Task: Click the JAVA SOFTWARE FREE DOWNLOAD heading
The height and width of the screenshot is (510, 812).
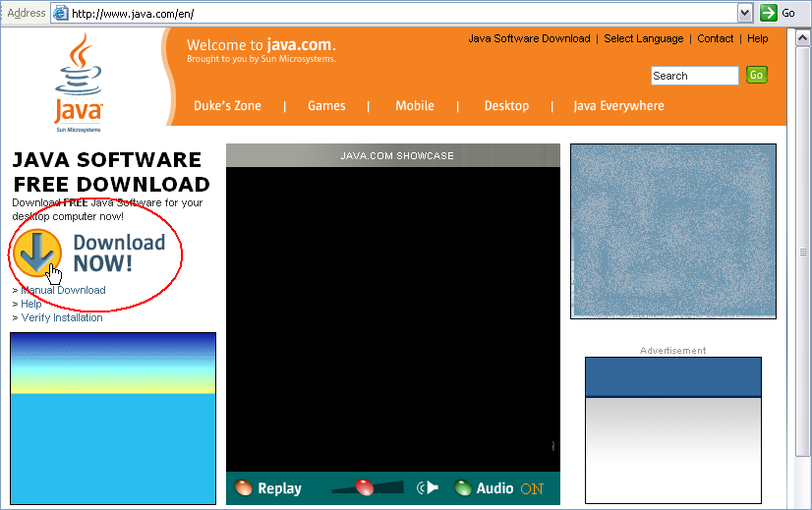Action: click(x=111, y=172)
